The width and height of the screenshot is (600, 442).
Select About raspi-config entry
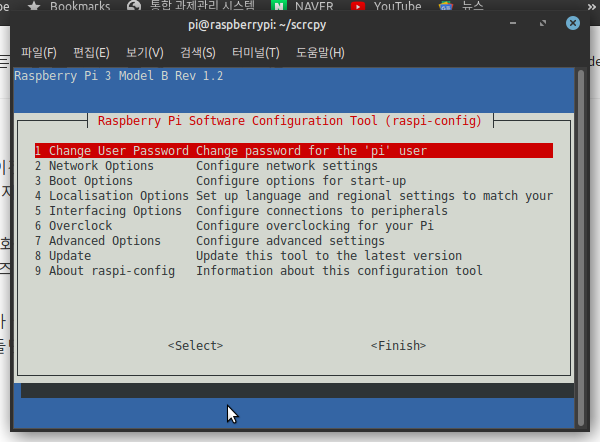pyautogui.click(x=293, y=271)
